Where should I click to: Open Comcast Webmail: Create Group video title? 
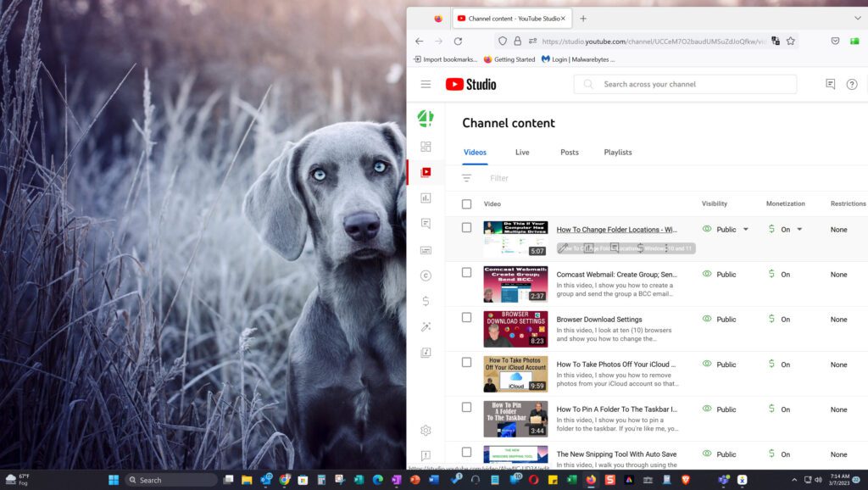pos(617,275)
